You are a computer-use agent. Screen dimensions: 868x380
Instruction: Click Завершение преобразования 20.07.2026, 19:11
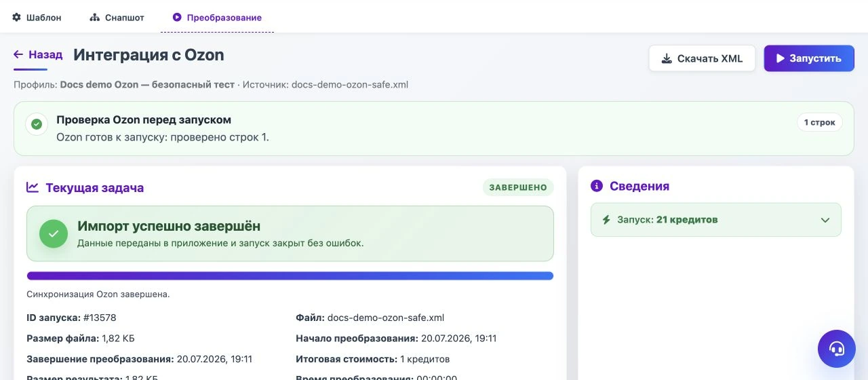tap(139, 359)
